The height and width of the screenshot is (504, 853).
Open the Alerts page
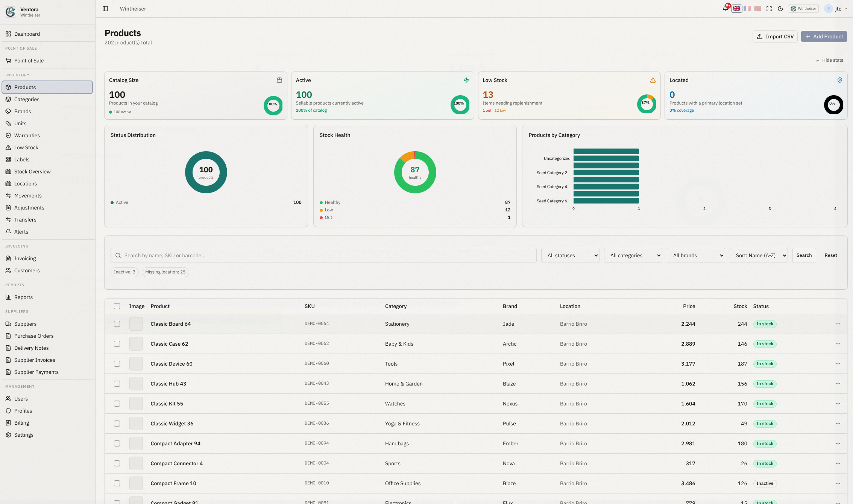click(x=21, y=232)
